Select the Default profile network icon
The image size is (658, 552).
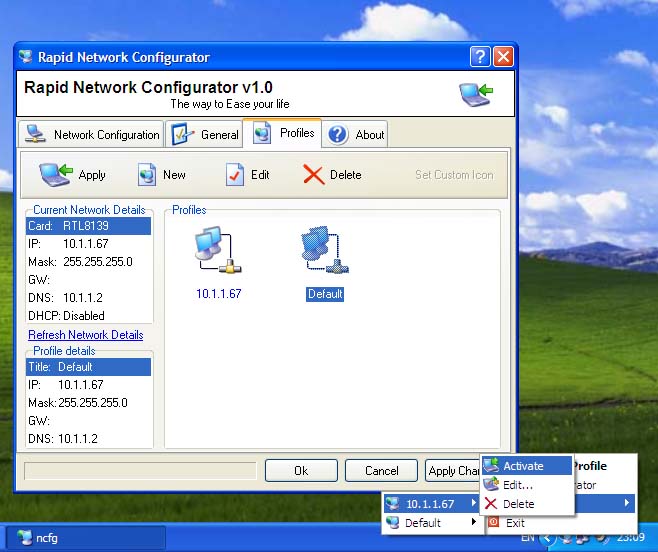(325, 250)
